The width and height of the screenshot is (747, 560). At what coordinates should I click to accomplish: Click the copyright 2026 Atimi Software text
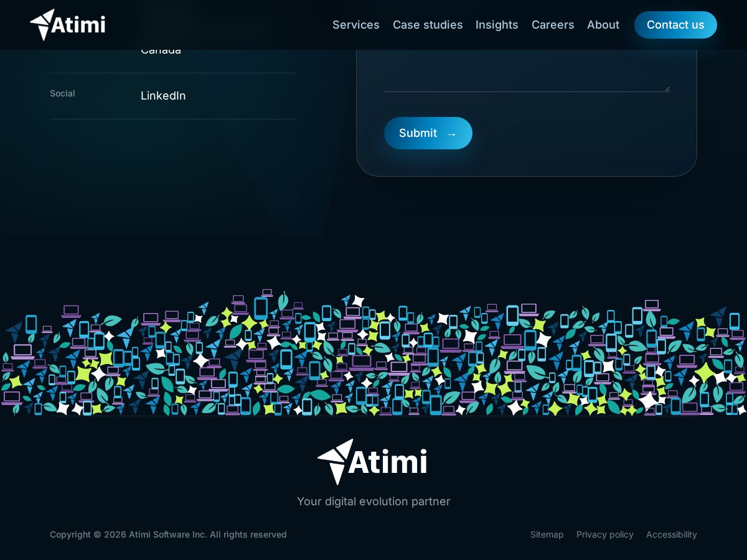pos(168,534)
